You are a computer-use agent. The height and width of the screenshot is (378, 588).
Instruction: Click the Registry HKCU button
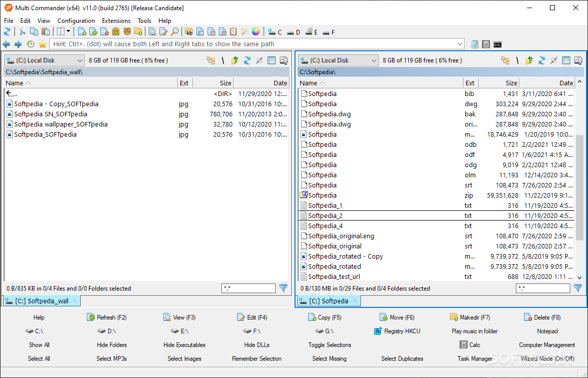[x=397, y=331]
